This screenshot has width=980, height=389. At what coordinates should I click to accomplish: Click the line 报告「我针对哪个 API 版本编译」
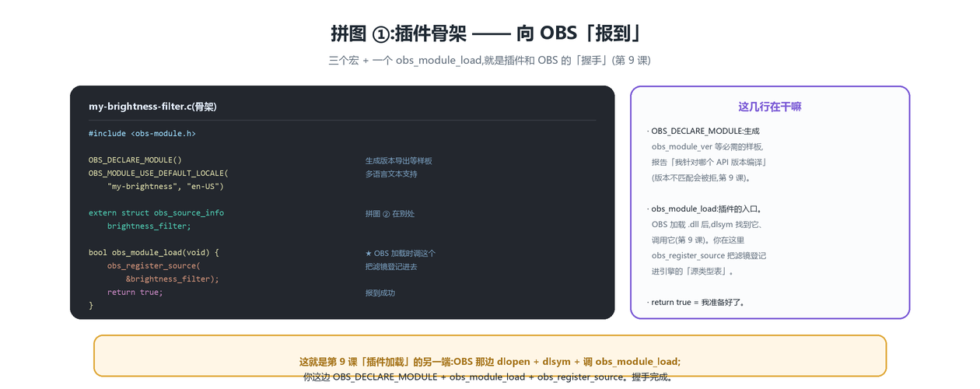[710, 162]
